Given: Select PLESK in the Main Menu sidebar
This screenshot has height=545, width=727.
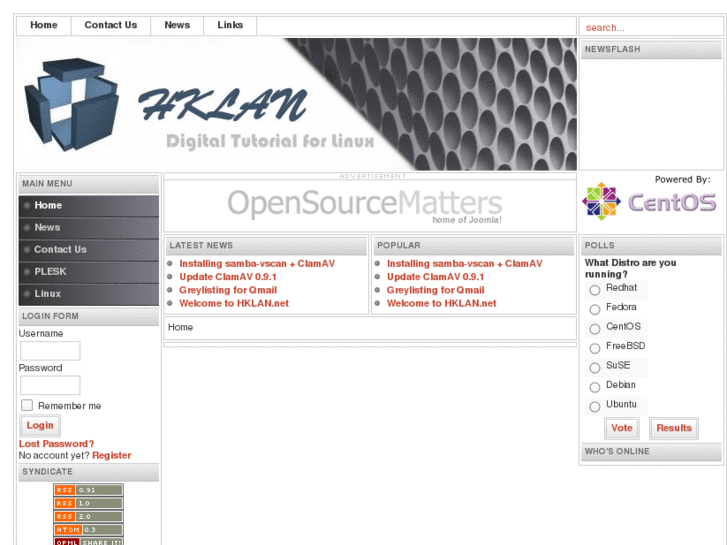Looking at the screenshot, I should point(89,272).
